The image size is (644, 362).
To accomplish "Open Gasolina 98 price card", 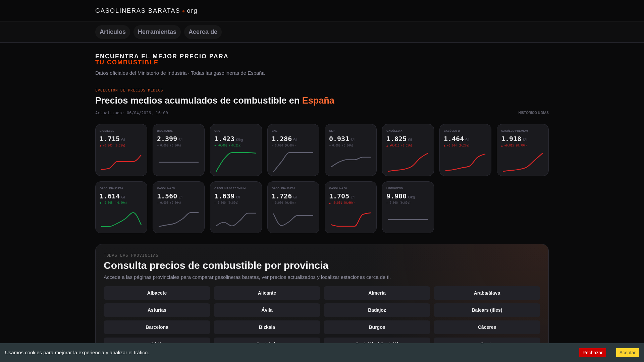I will point(351,207).
